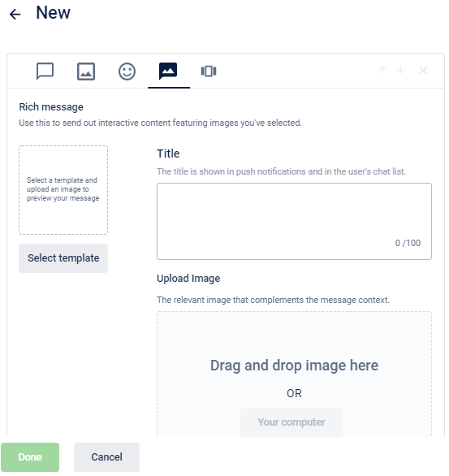Image resolution: width=449 pixels, height=476 pixels.
Task: Move message block up with up arrow
Action: (382, 70)
